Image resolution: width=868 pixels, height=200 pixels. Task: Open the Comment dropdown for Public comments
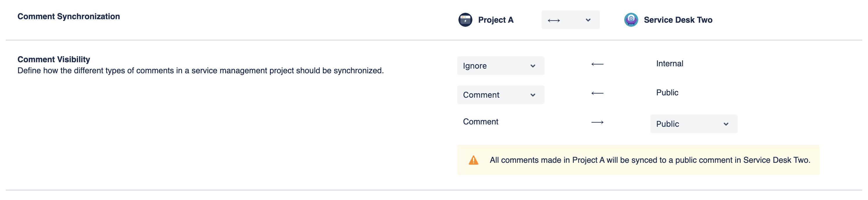[x=500, y=95]
